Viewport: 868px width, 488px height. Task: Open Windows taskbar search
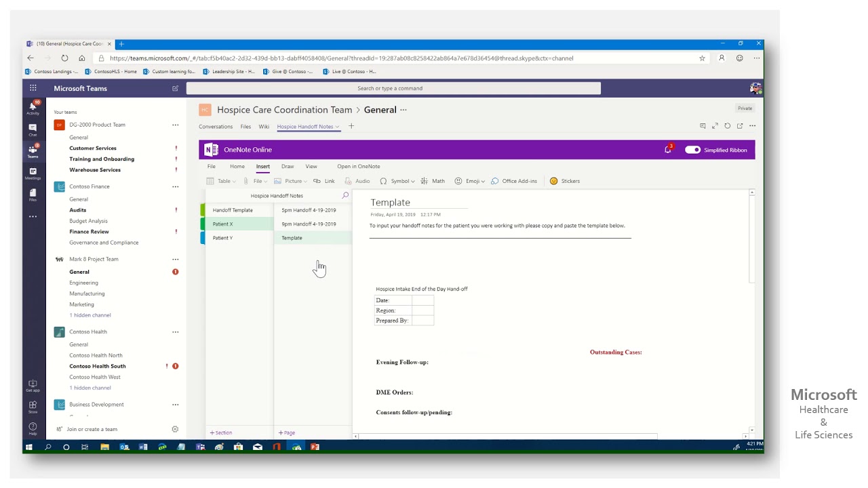point(47,447)
